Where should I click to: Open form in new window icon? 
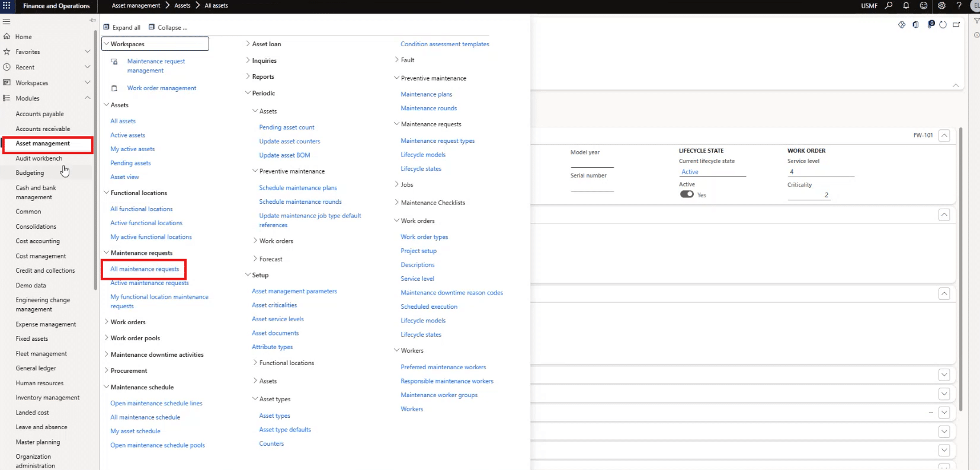click(x=956, y=24)
